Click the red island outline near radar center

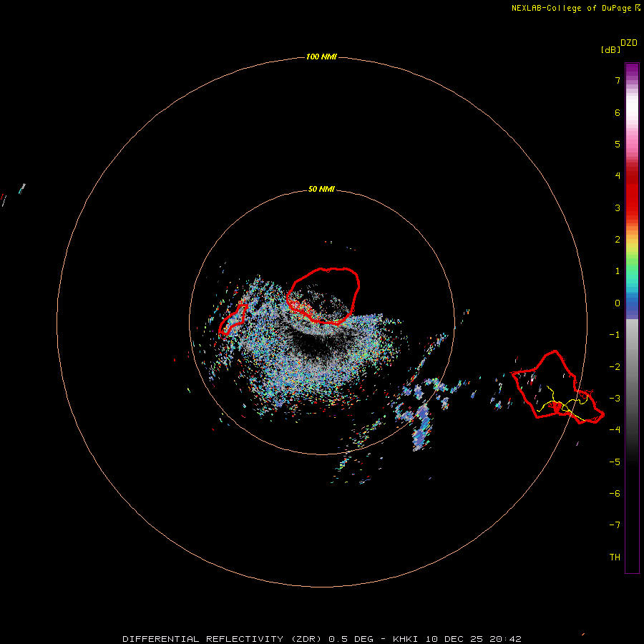pyautogui.click(x=323, y=296)
